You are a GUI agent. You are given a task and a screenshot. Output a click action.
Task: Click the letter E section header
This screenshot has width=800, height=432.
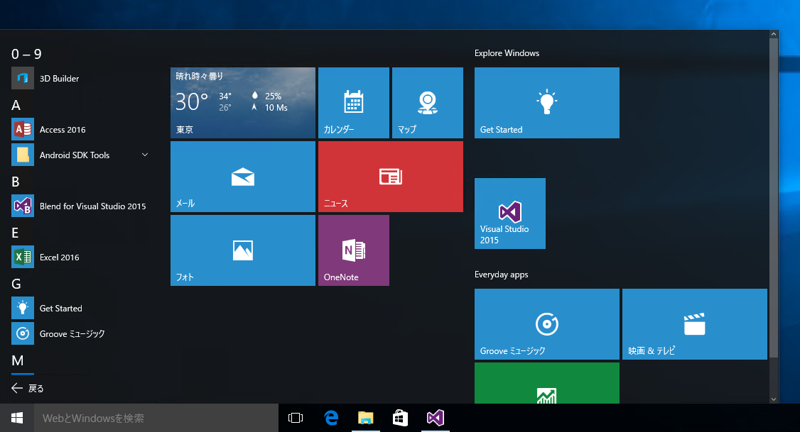(15, 233)
